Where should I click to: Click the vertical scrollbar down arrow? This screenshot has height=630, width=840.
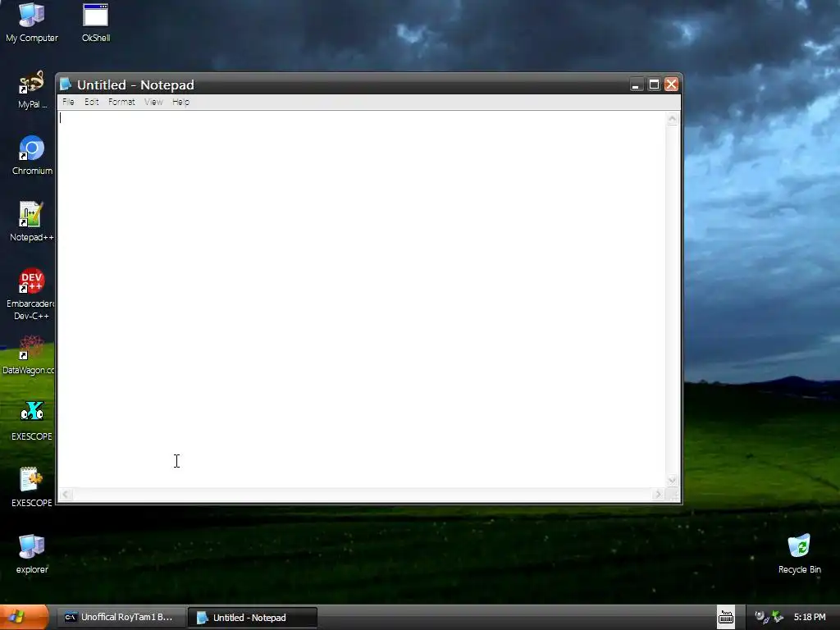(673, 480)
